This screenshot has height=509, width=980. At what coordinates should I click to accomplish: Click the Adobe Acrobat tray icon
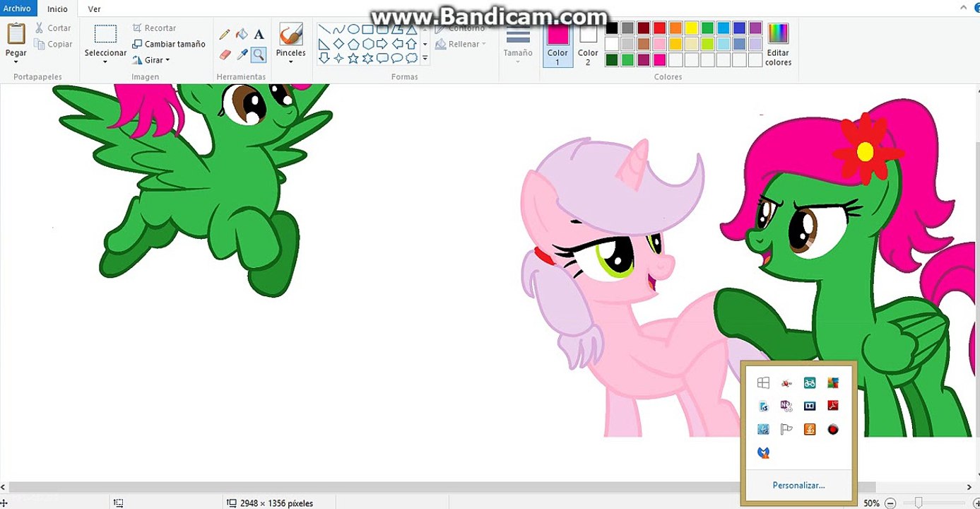click(833, 406)
